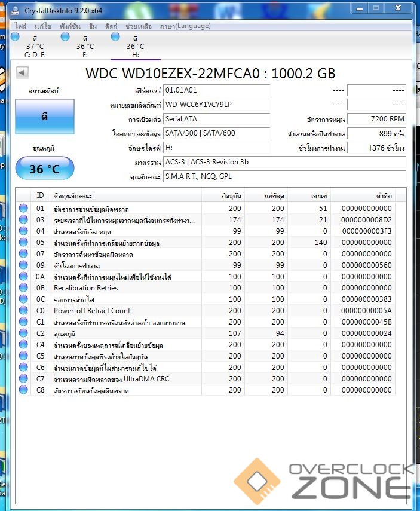Click the ค่าดิบ (Raw values) column header
The image size is (420, 511).
point(363,195)
